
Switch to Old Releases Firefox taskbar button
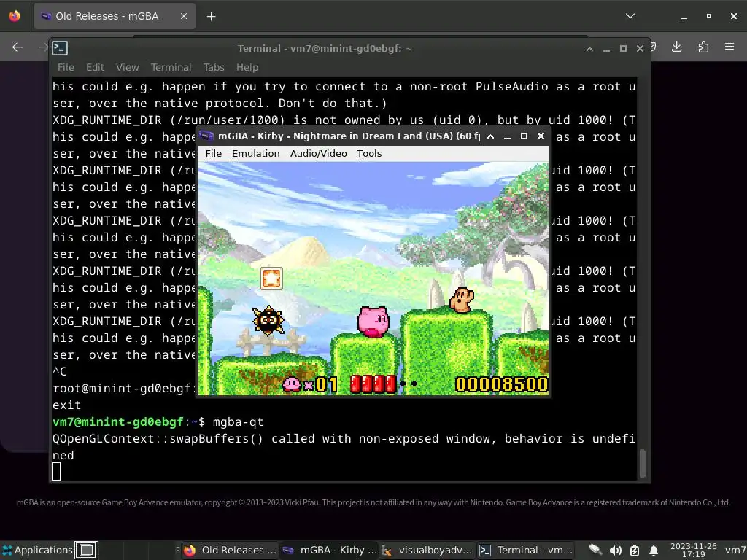231,550
